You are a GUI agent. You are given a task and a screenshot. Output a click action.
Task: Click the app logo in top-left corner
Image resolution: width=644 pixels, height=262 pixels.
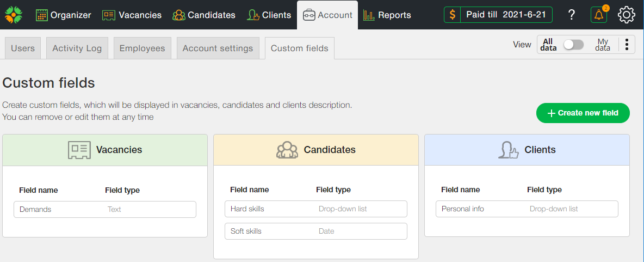[x=14, y=15]
